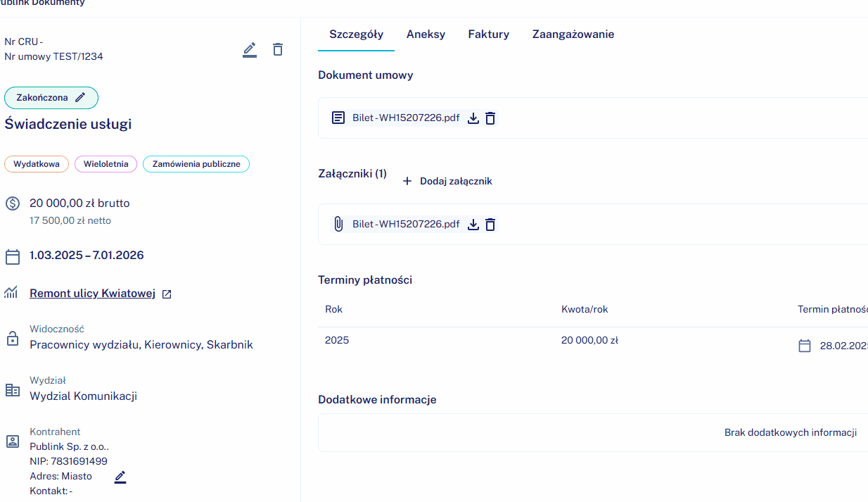Edit the Zakończona status pencil icon

click(x=80, y=98)
